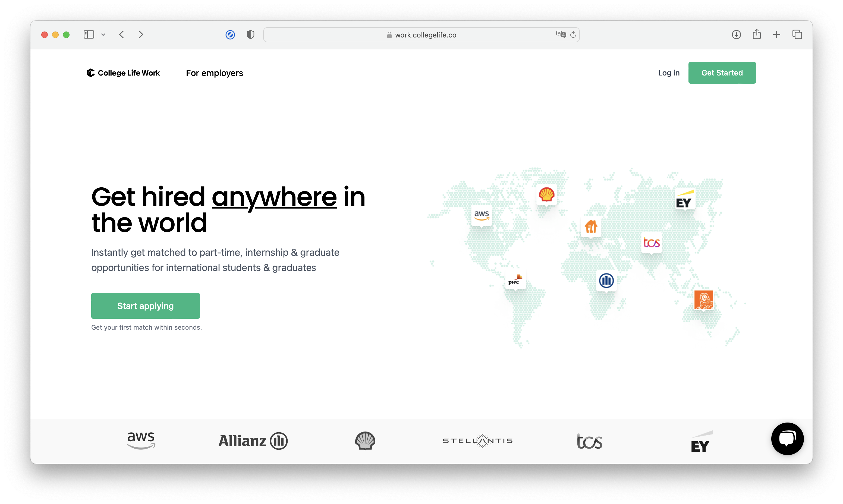The height and width of the screenshot is (504, 843).
Task: Click the Start applying button
Action: 145,306
